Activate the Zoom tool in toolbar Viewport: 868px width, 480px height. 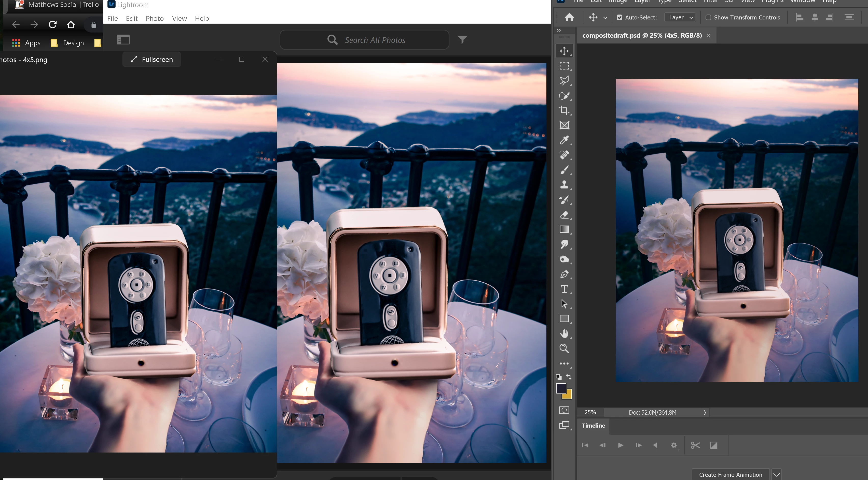click(564, 348)
